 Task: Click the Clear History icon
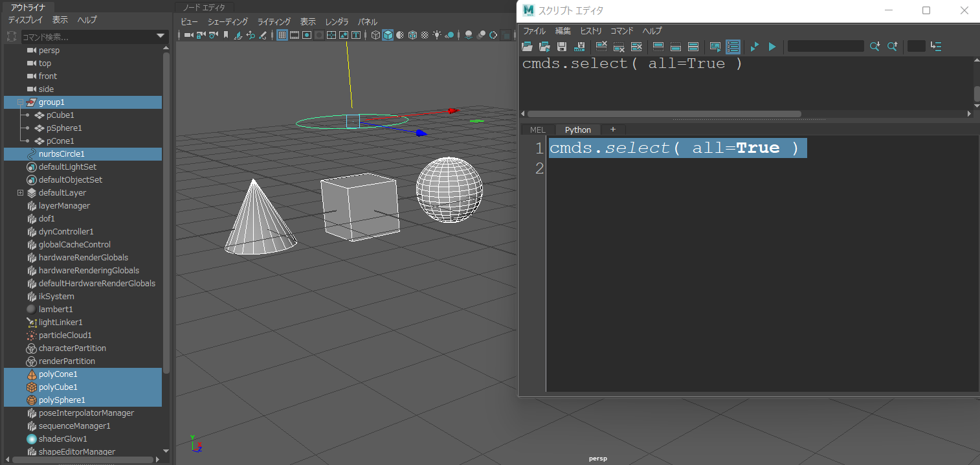(x=601, y=47)
